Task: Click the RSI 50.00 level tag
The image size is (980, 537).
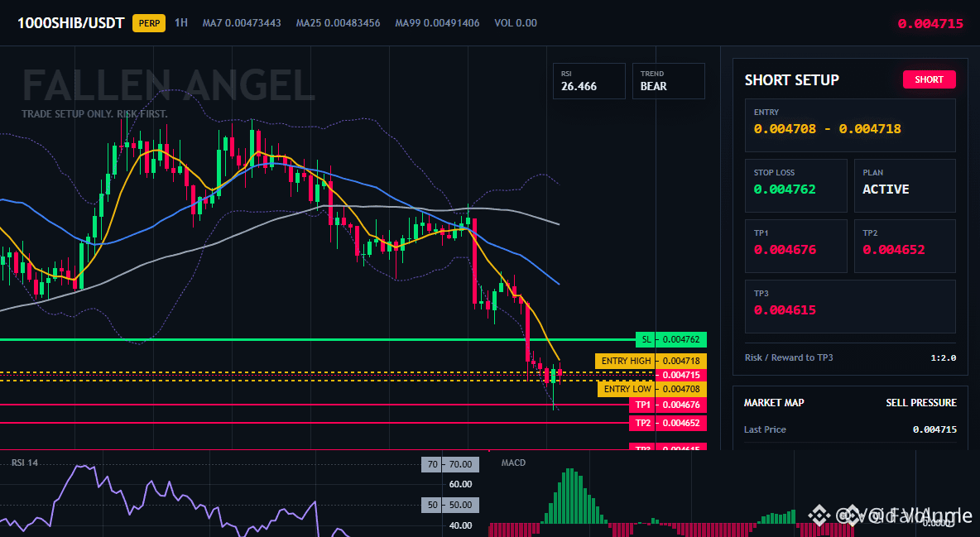Action: pyautogui.click(x=450, y=505)
